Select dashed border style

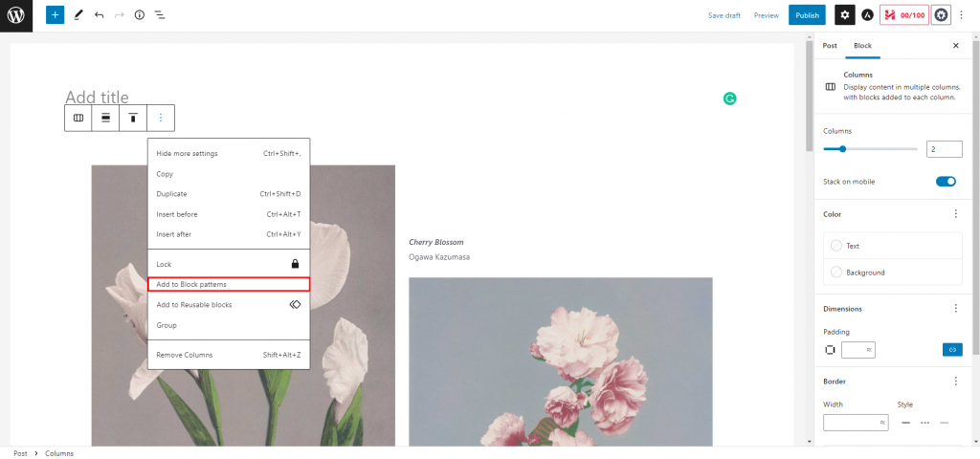925,423
